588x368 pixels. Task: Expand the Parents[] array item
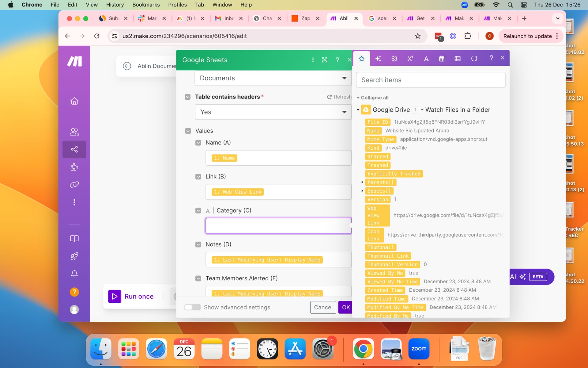[362, 182]
